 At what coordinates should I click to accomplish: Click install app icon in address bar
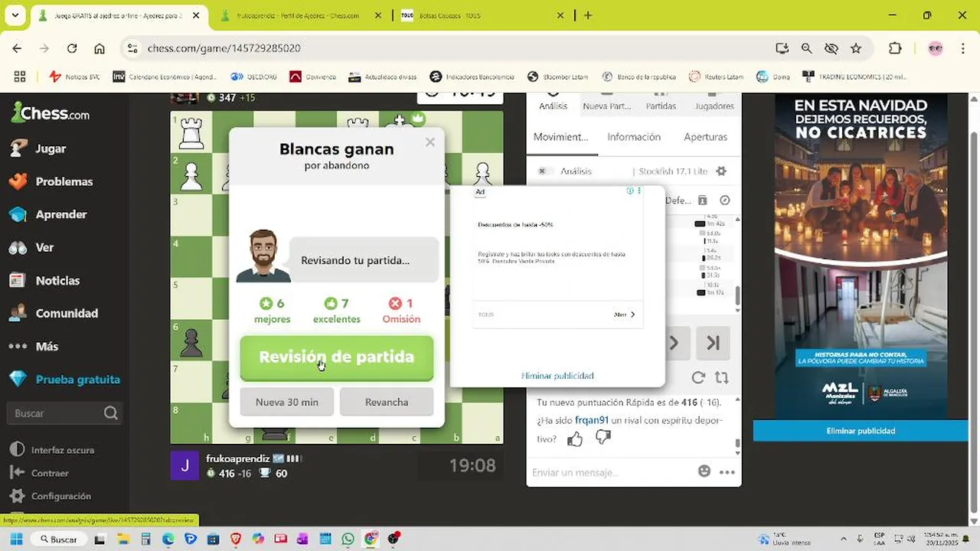click(782, 48)
